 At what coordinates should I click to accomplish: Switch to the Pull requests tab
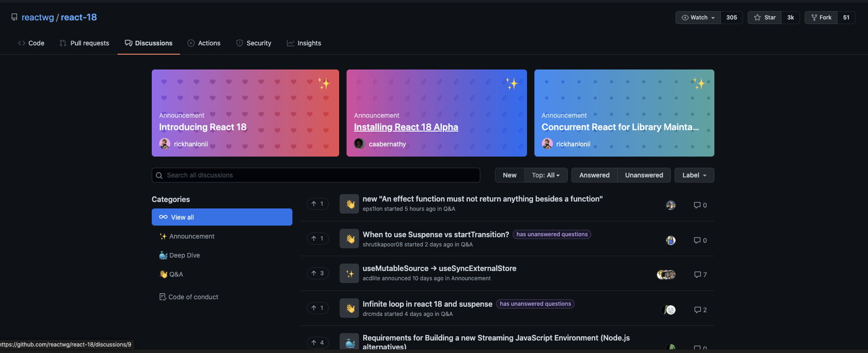click(x=84, y=43)
